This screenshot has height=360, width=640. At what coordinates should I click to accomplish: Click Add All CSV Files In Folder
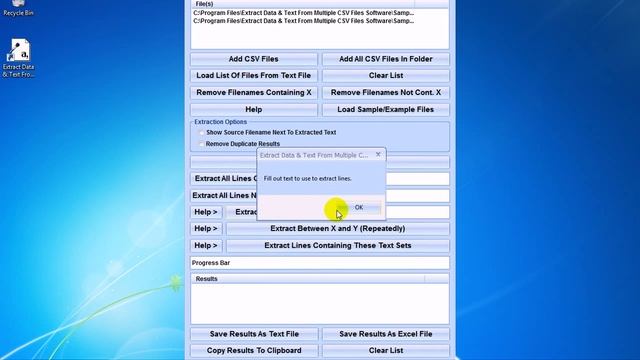tap(386, 59)
